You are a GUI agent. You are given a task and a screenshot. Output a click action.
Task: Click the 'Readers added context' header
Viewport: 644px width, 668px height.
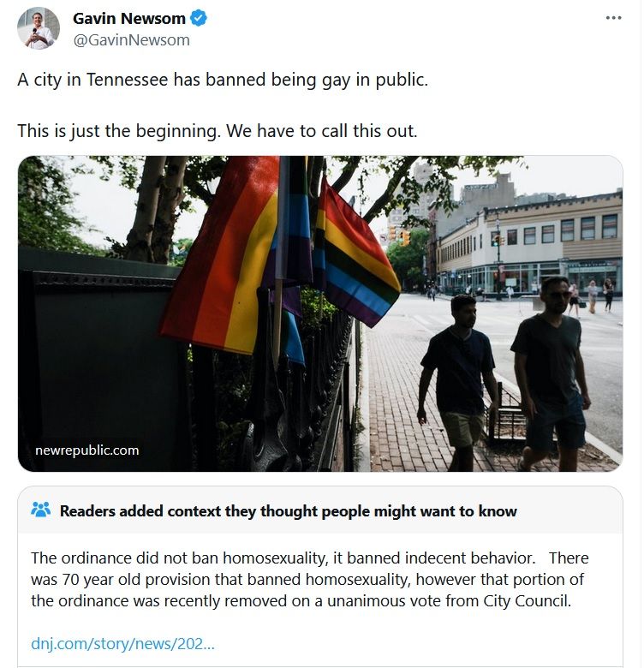pos(288,510)
